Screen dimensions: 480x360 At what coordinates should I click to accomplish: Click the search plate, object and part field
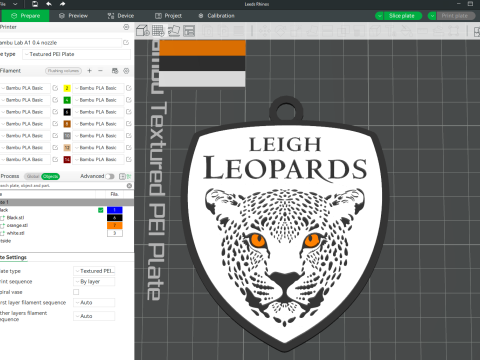pyautogui.click(x=62, y=185)
